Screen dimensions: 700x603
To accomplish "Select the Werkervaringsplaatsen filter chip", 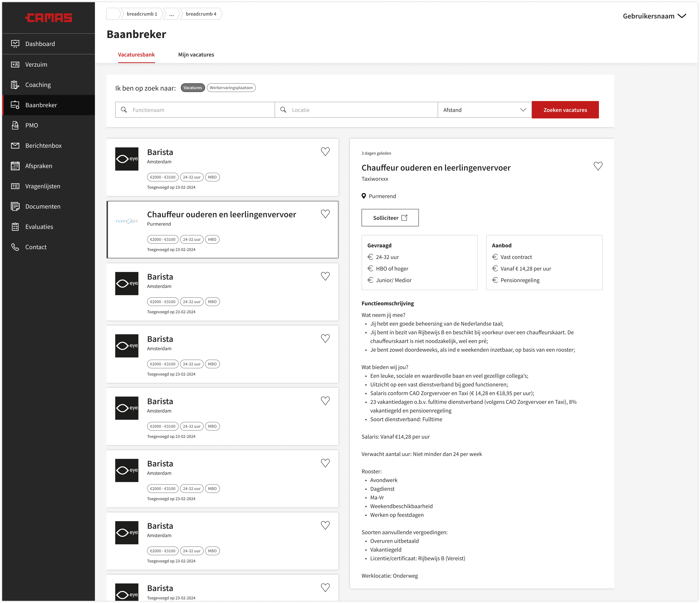I will (231, 88).
